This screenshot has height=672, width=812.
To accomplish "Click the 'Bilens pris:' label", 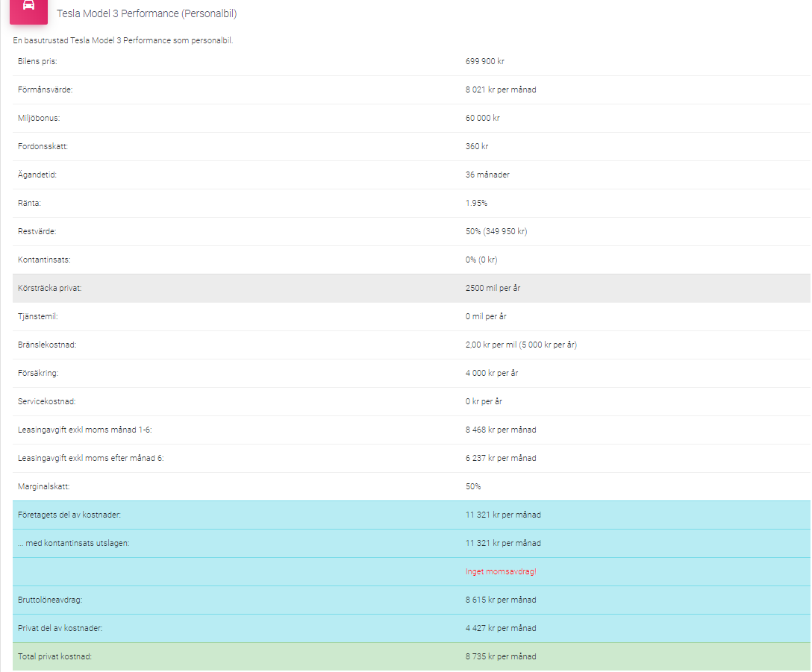I will click(x=37, y=61).
